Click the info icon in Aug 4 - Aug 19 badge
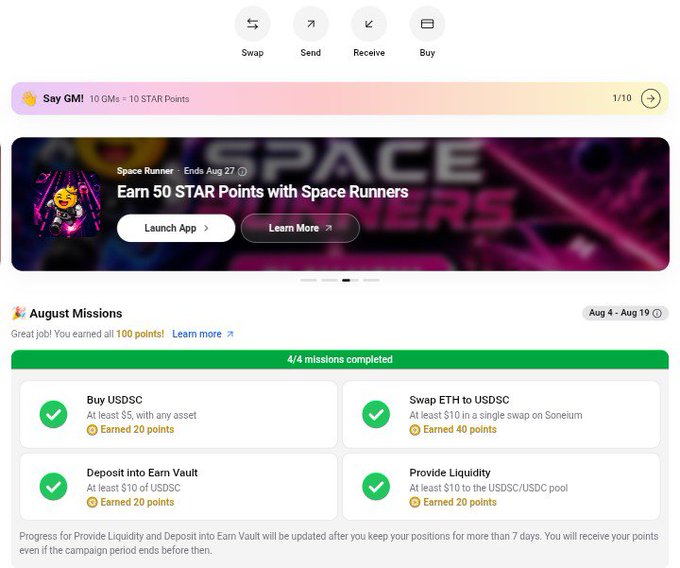 pos(657,313)
